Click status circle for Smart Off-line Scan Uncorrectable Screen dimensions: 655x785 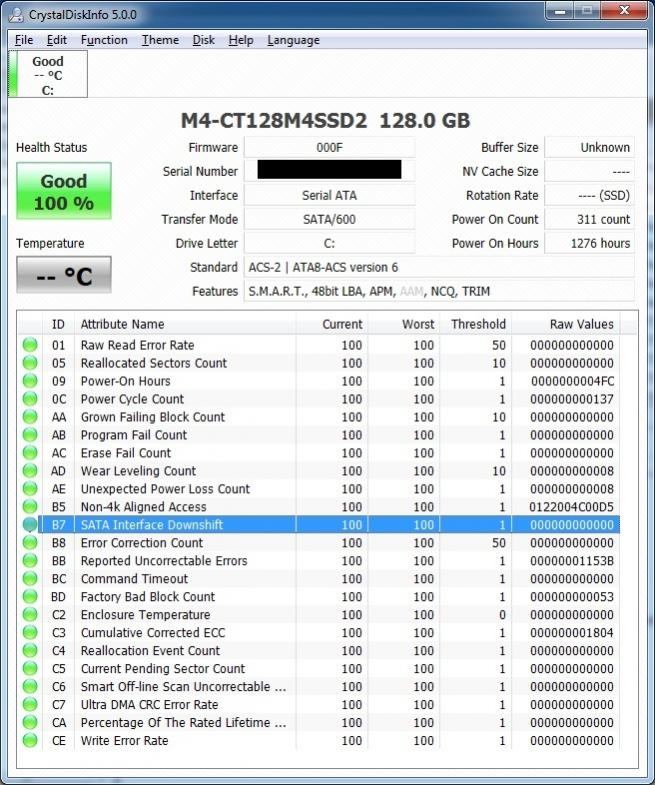30,687
